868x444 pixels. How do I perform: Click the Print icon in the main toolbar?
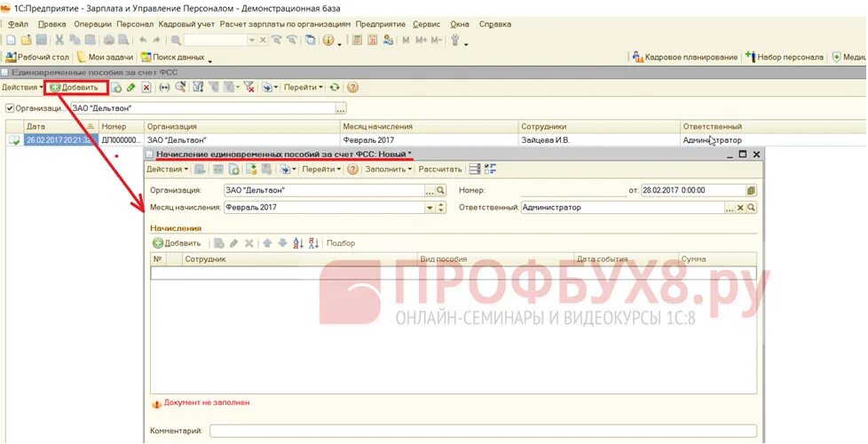point(109,40)
